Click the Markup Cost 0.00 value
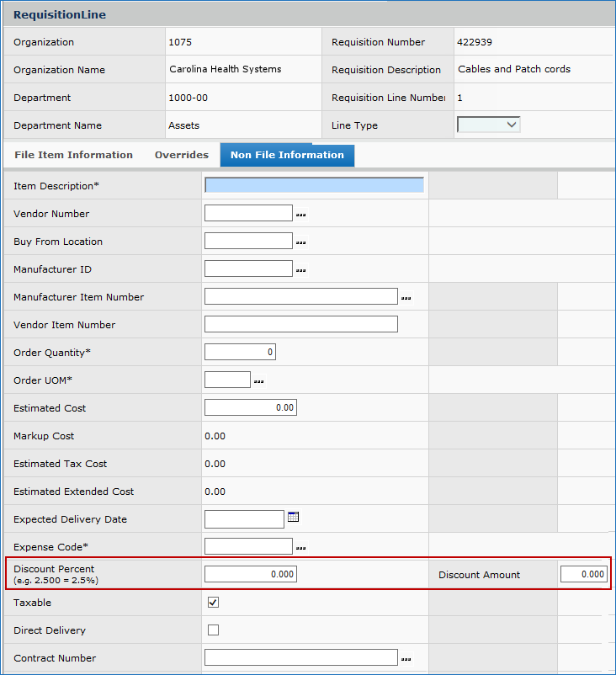Screen dimensions: 616x675 pyautogui.click(x=215, y=436)
